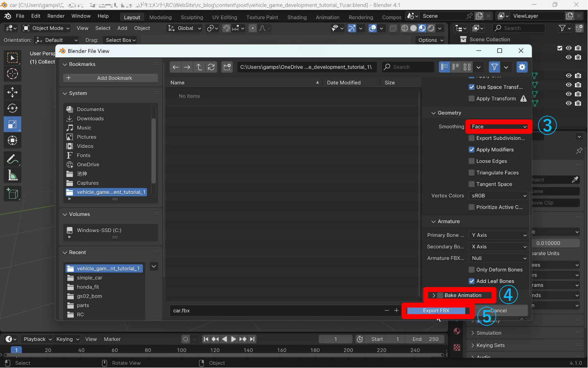The width and height of the screenshot is (588, 368).
Task: Switch to thumbnails display mode
Action: 467,67
